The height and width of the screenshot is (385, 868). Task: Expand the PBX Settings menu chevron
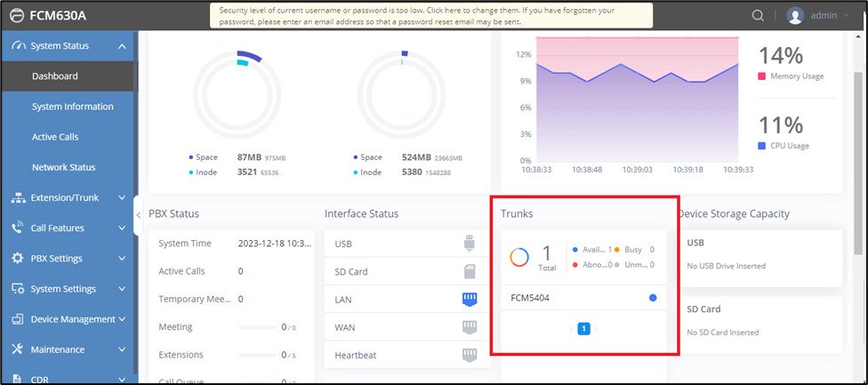click(x=122, y=259)
